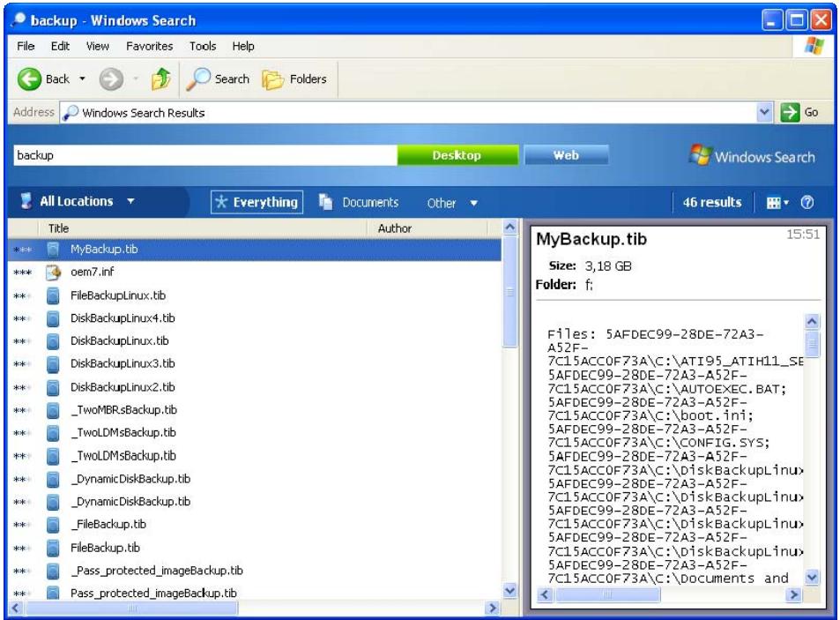Sort results by Title column header
The width and height of the screenshot is (840, 620).
203,228
